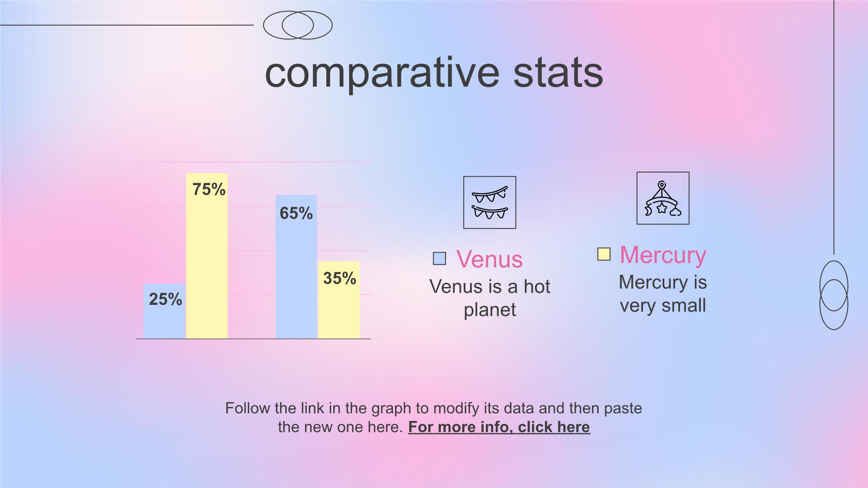Click the 65% data label
This screenshot has width=868, height=488.
296,213
